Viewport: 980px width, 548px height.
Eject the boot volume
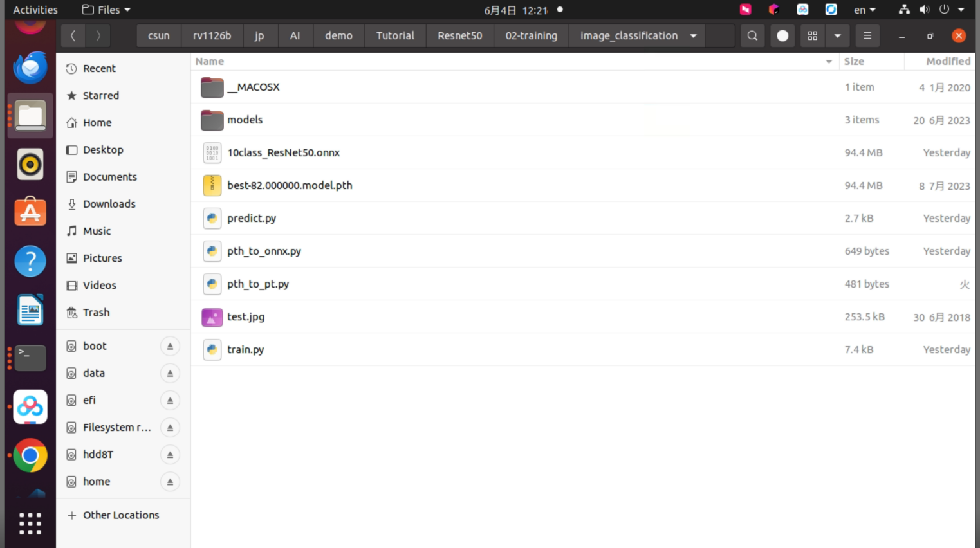(x=170, y=346)
